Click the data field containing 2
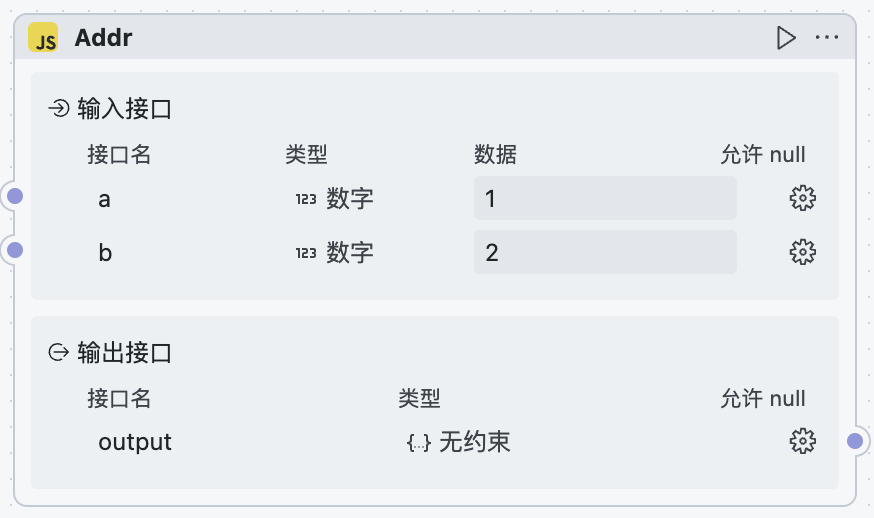The width and height of the screenshot is (874, 518). coord(605,252)
